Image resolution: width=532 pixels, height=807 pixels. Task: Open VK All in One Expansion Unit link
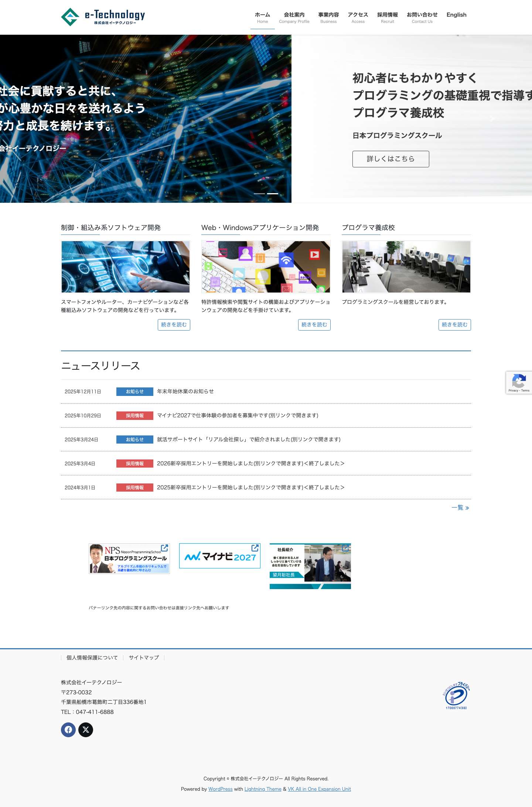pos(319,789)
